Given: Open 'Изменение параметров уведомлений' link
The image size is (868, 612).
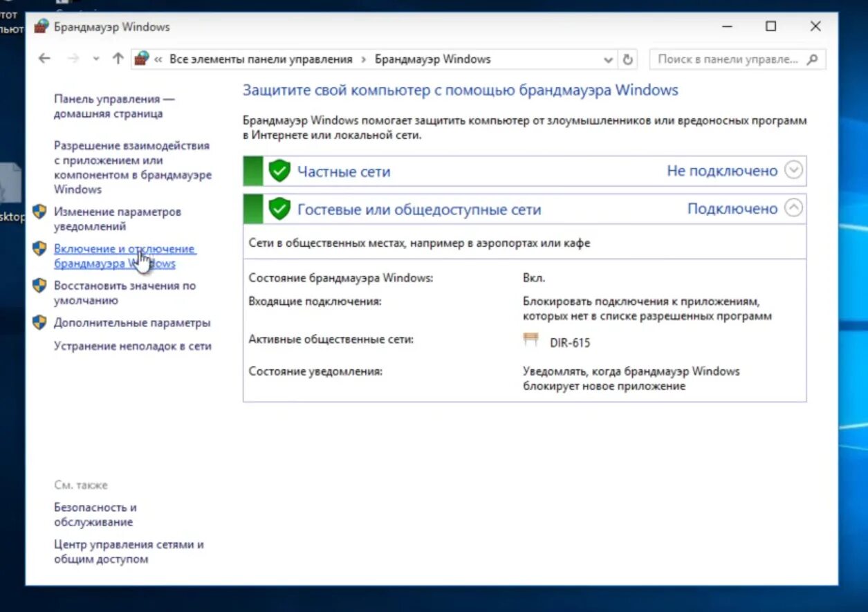Looking at the screenshot, I should coord(118,219).
